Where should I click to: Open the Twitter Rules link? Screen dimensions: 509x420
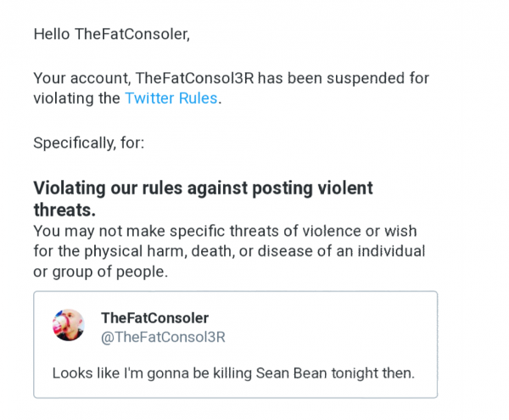171,98
